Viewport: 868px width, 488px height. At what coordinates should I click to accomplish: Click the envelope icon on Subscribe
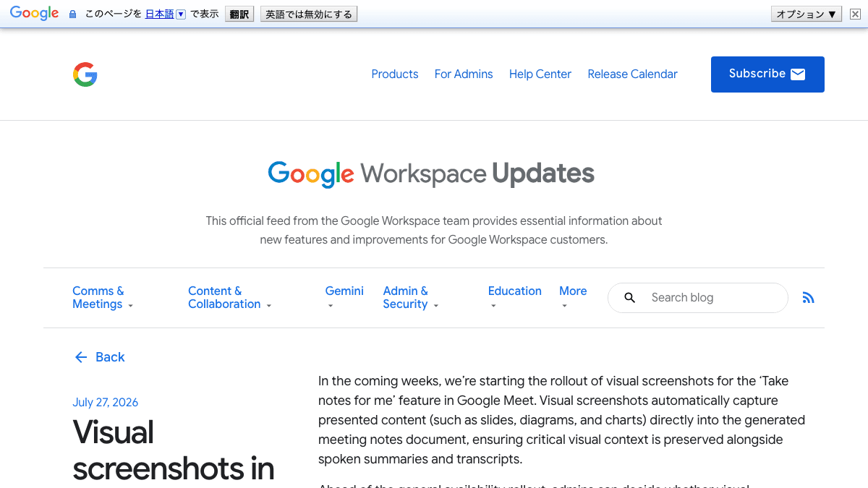click(798, 74)
